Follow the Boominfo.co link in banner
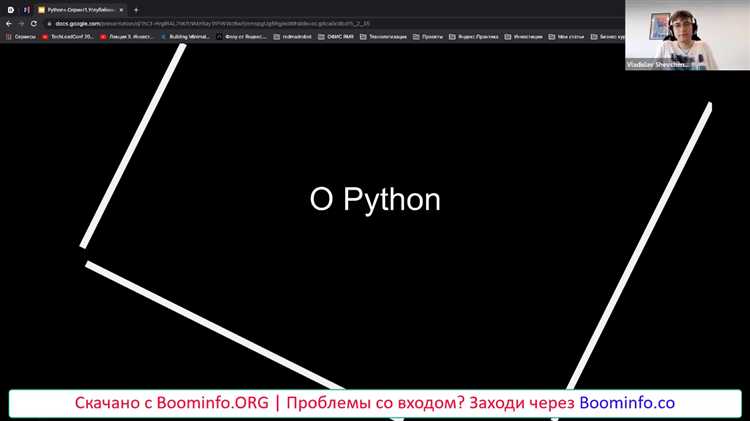The image size is (750, 421). click(x=627, y=403)
